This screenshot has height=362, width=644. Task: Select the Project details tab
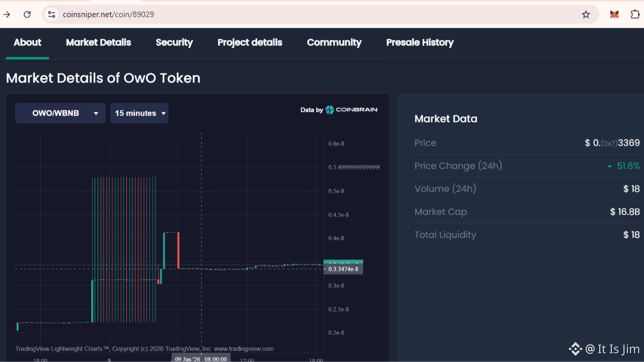250,43
